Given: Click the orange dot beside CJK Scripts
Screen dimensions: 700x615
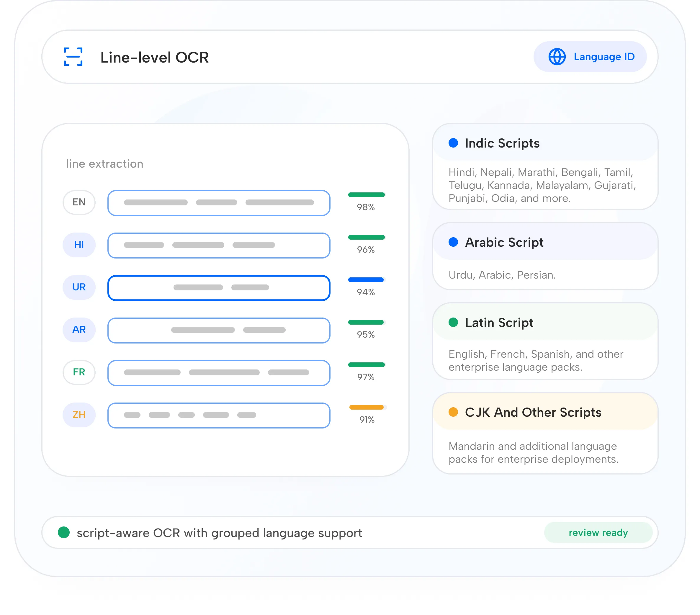Looking at the screenshot, I should (453, 412).
